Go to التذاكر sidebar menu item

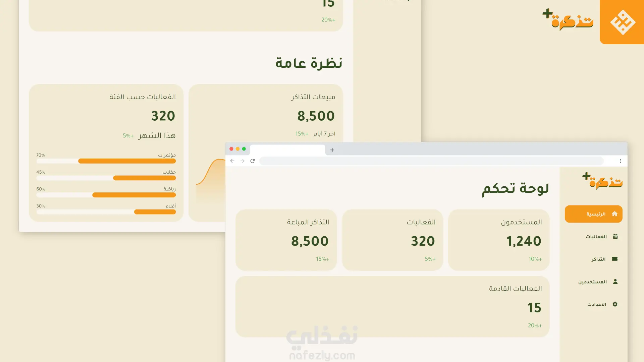coord(598,259)
